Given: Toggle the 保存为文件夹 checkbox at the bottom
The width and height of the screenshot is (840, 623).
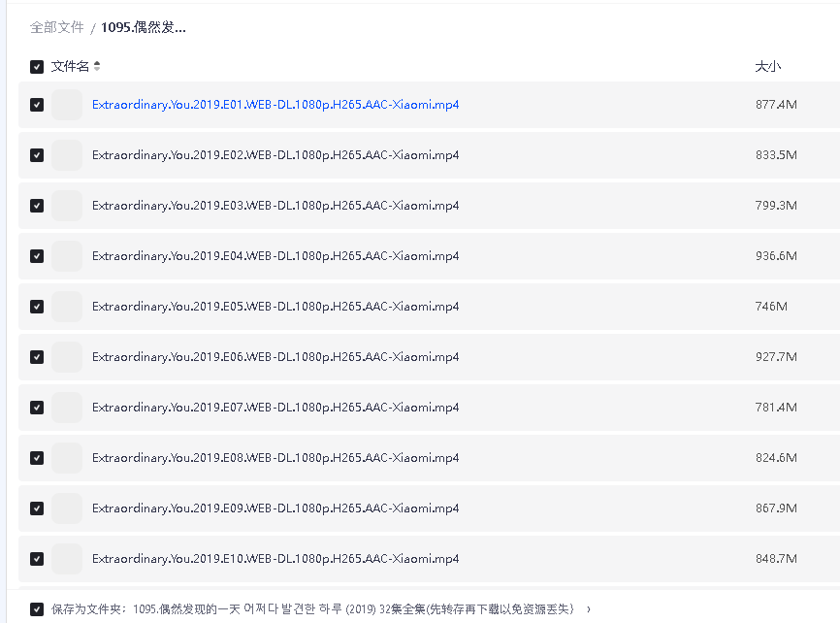Looking at the screenshot, I should [x=37, y=609].
